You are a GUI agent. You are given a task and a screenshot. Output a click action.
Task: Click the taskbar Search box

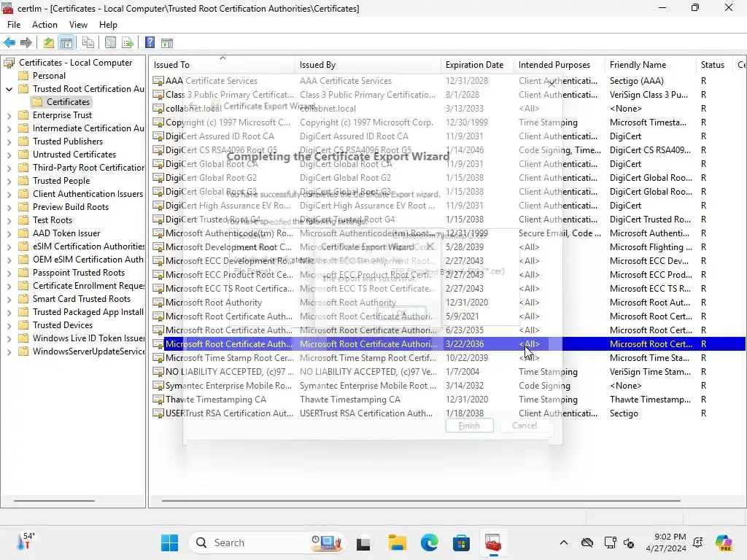click(x=268, y=542)
